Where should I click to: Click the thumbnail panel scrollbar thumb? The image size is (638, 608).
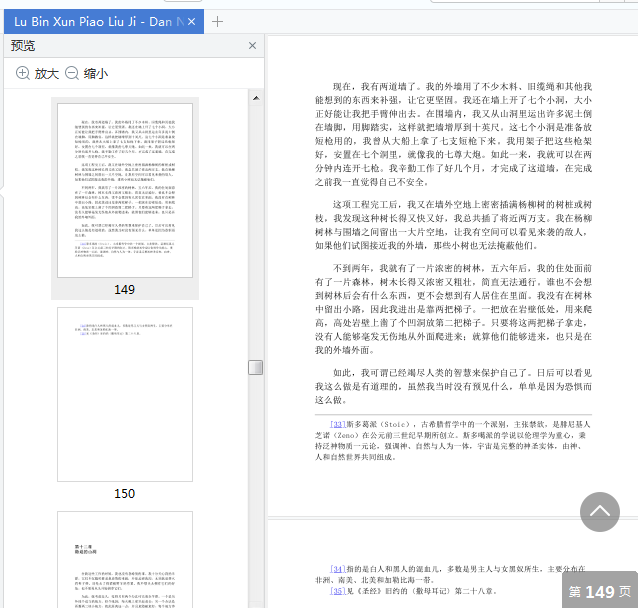point(256,367)
